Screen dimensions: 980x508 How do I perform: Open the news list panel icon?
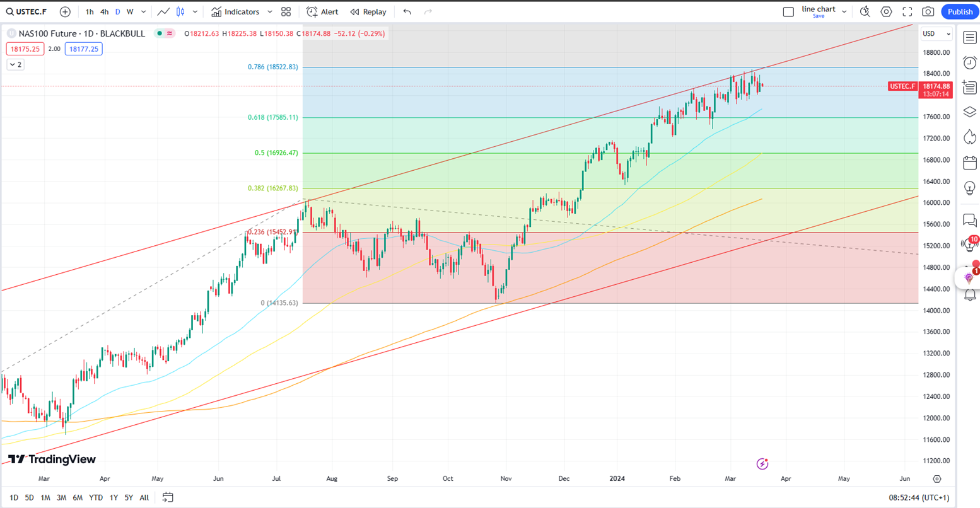pos(970,88)
